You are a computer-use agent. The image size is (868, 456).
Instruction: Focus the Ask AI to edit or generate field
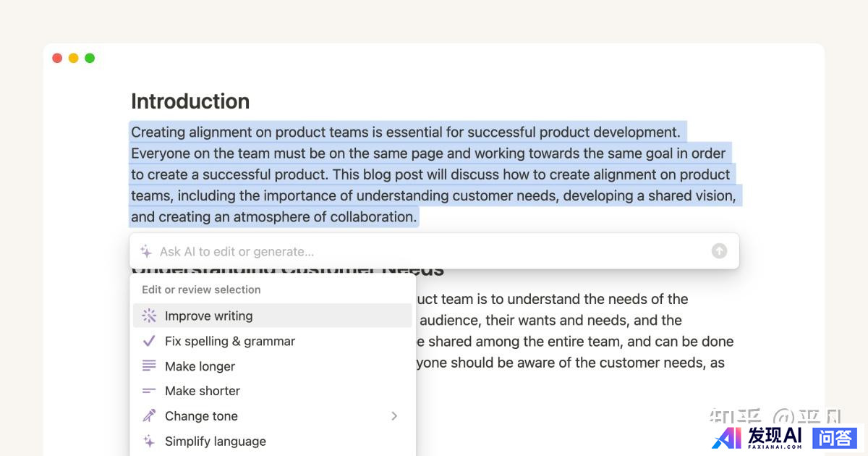[x=427, y=251]
